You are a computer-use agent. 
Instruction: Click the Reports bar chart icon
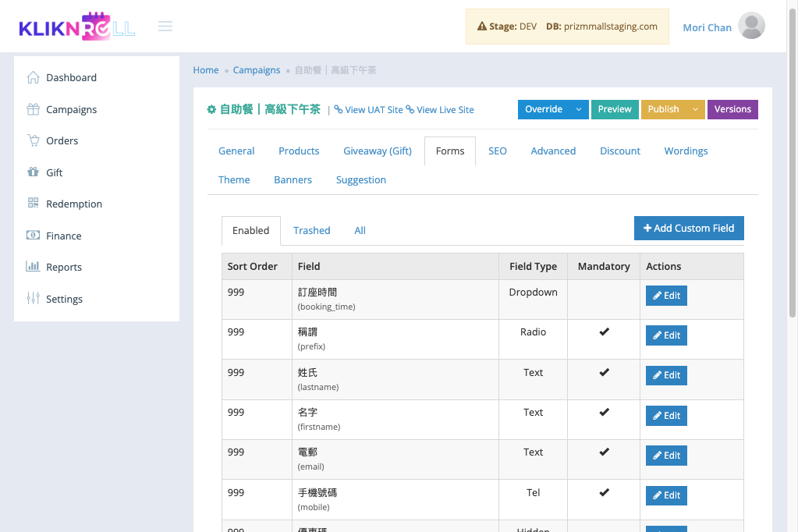point(33,266)
